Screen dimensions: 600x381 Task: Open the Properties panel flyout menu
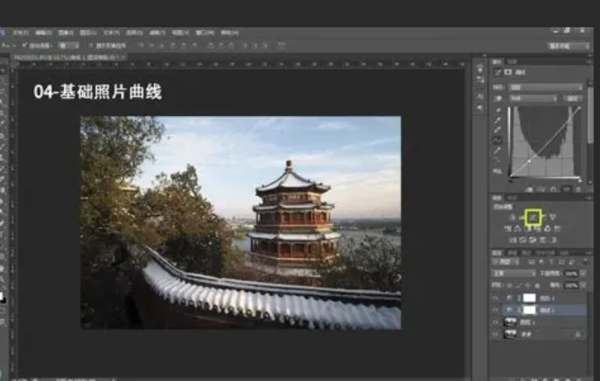(x=589, y=62)
